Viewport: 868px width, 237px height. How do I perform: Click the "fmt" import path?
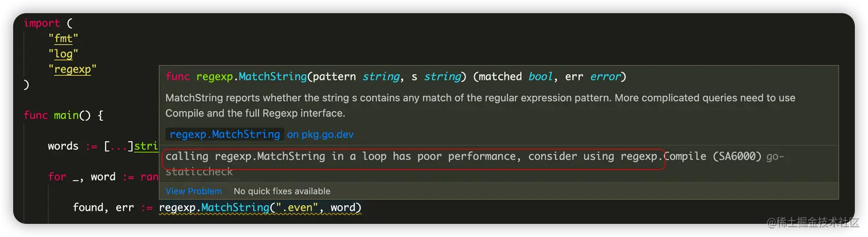[63, 38]
